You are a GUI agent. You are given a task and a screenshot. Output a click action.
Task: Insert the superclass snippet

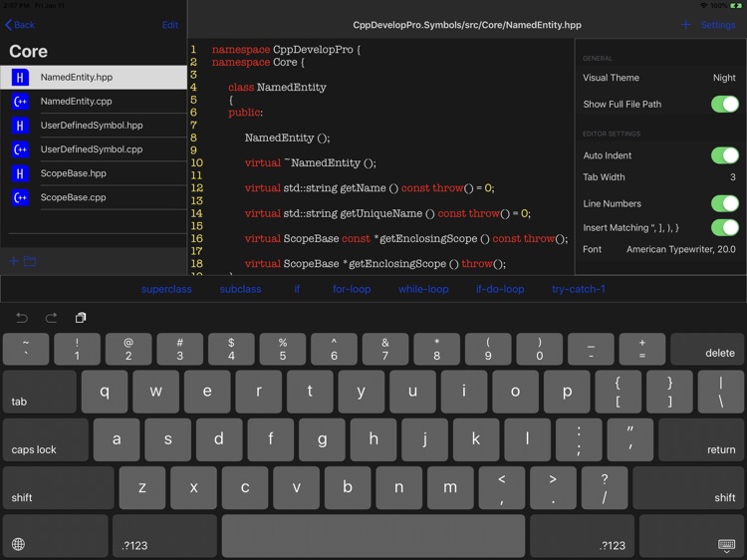pyautogui.click(x=166, y=289)
